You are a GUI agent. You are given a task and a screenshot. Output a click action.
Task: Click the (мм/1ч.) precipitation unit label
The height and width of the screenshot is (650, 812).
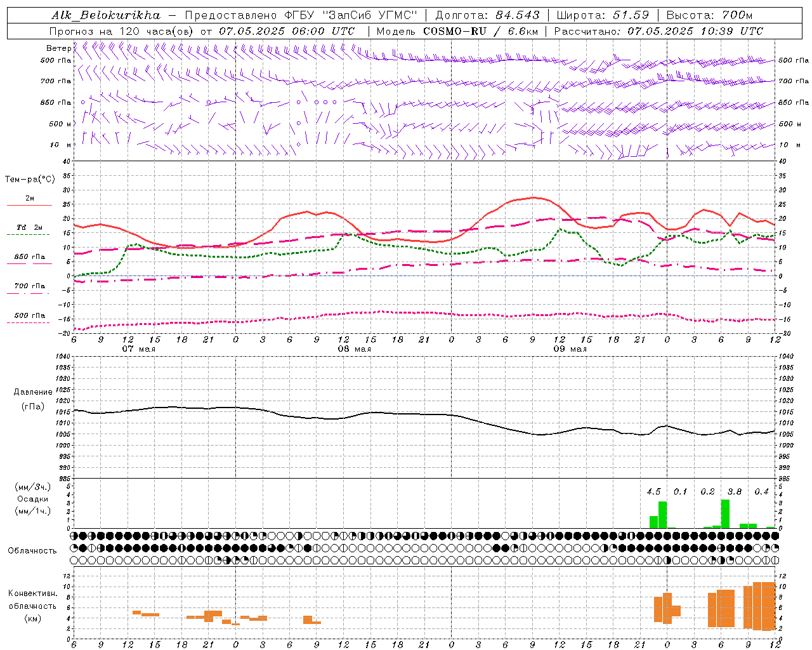[x=32, y=511]
